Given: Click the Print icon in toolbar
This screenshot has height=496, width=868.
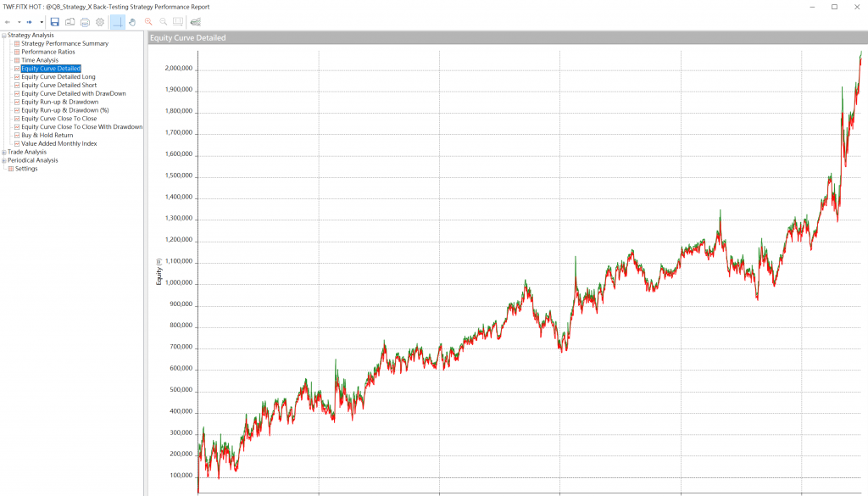Looking at the screenshot, I should tap(85, 21).
